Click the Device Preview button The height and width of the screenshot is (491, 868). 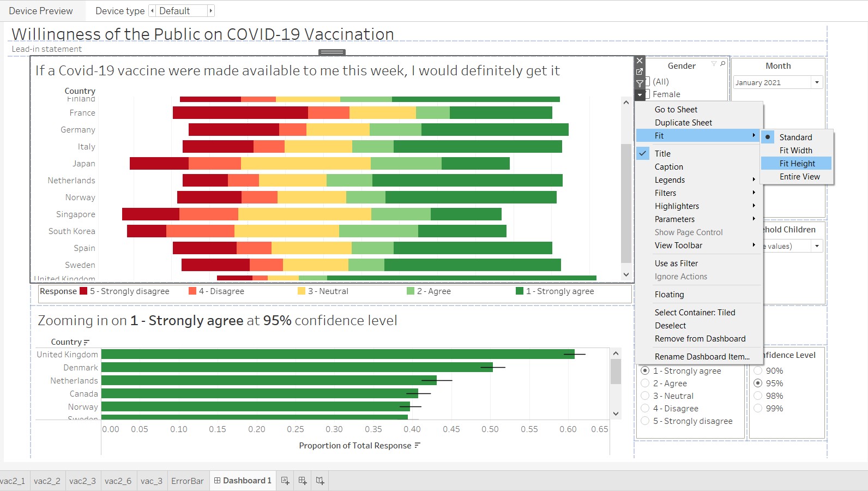[41, 11]
